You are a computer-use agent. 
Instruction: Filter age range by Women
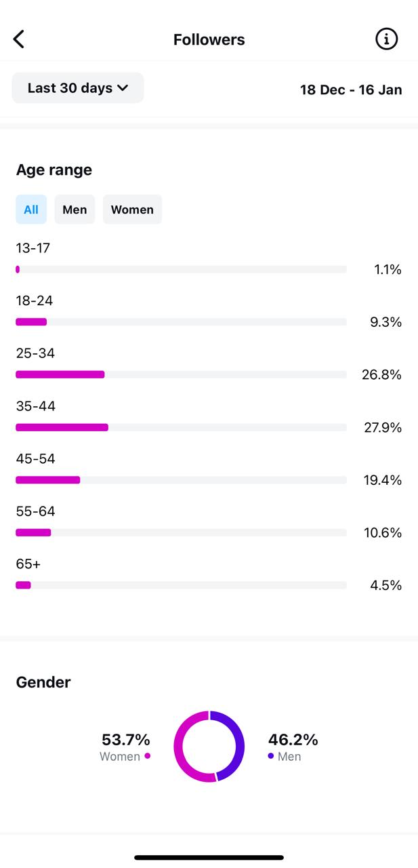(132, 210)
